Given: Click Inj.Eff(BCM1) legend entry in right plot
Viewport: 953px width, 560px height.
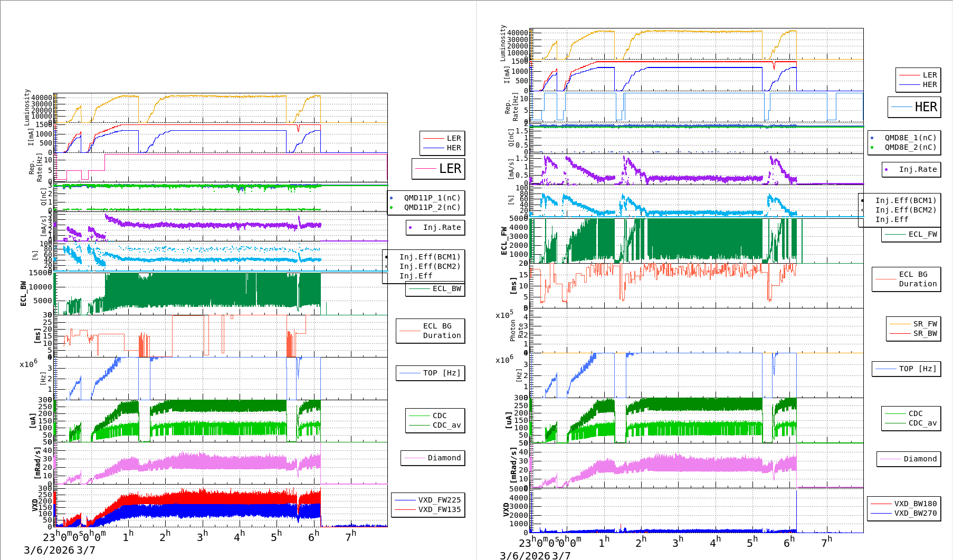Looking at the screenshot, I should pos(905,200).
